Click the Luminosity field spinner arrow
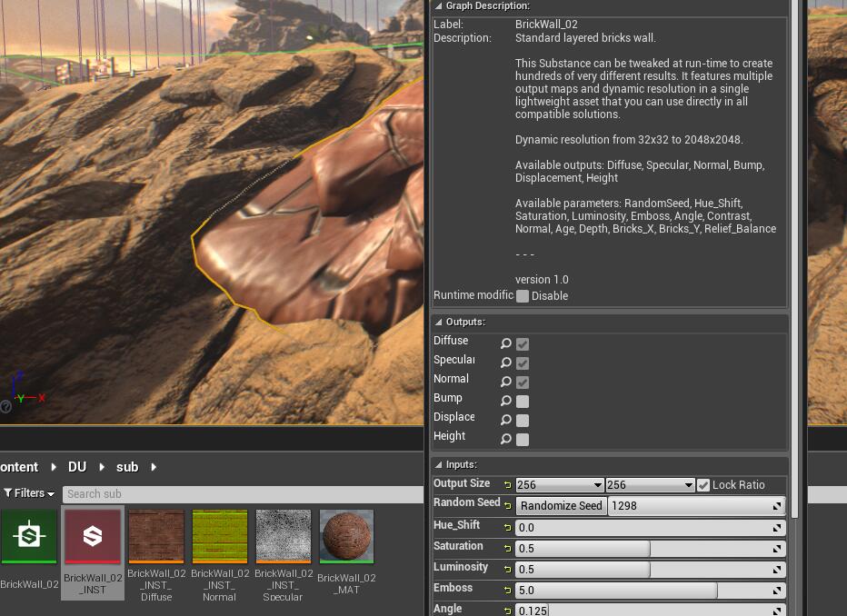 click(777, 569)
